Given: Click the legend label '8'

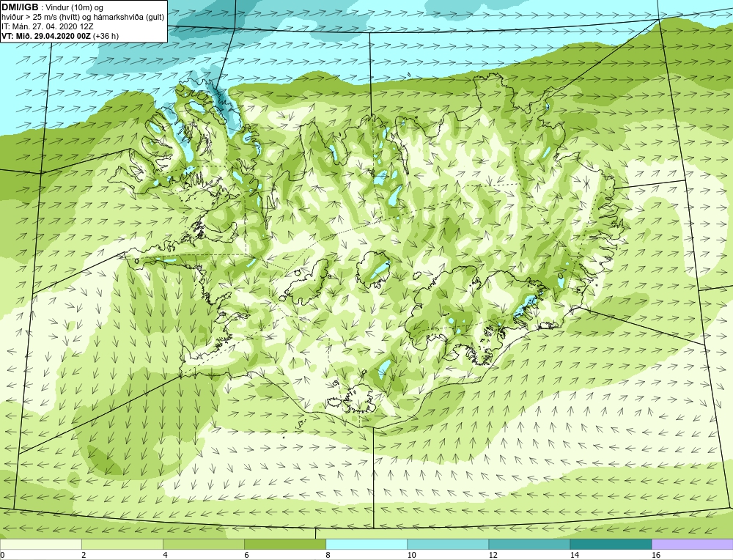Looking at the screenshot, I should point(328,555).
